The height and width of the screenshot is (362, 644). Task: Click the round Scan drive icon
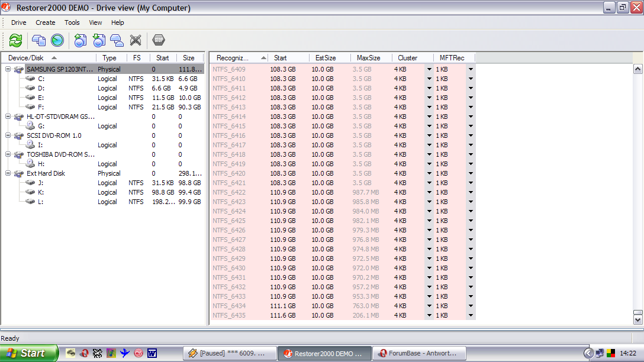click(57, 40)
